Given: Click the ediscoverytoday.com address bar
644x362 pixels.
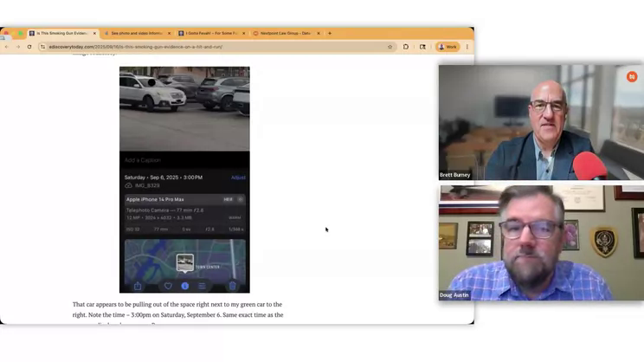Looking at the screenshot, I should click(x=216, y=47).
